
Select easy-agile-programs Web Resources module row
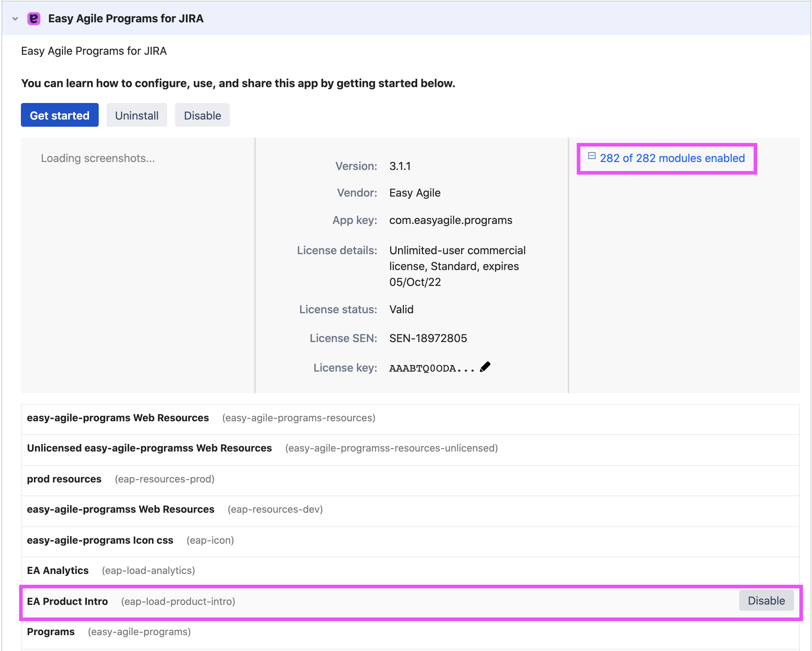pyautogui.click(x=118, y=418)
